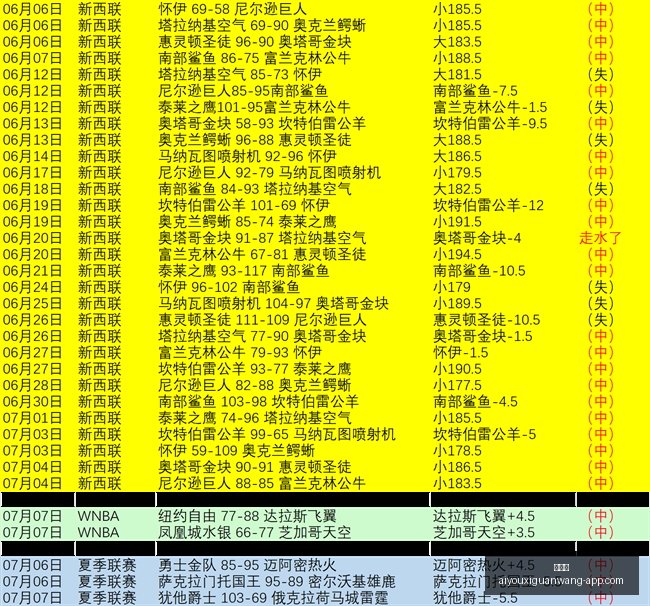Select the prediction 小186.5

[457, 467]
